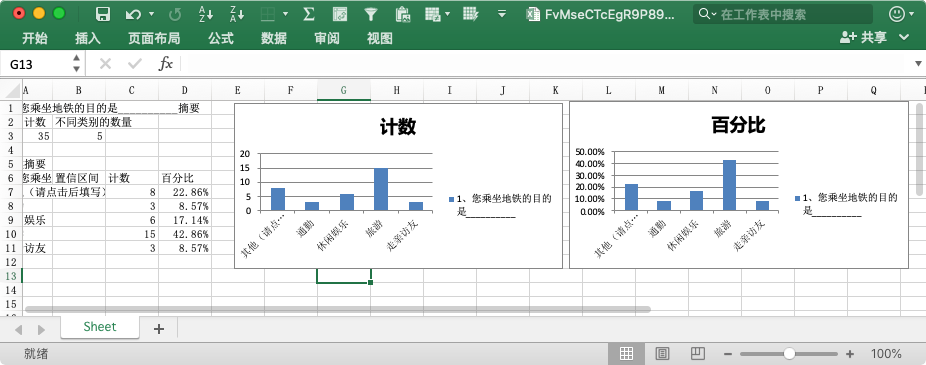Switch to Page Break Preview view
Screen dimensions: 926x365
pyautogui.click(x=697, y=354)
